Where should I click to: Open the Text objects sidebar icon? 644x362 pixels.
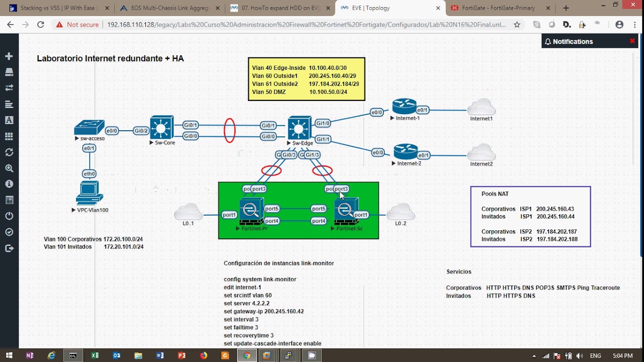tap(9, 120)
